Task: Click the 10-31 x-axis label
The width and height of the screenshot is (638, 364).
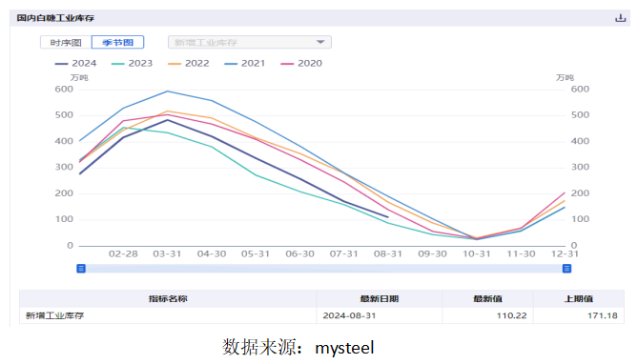Action: [477, 254]
